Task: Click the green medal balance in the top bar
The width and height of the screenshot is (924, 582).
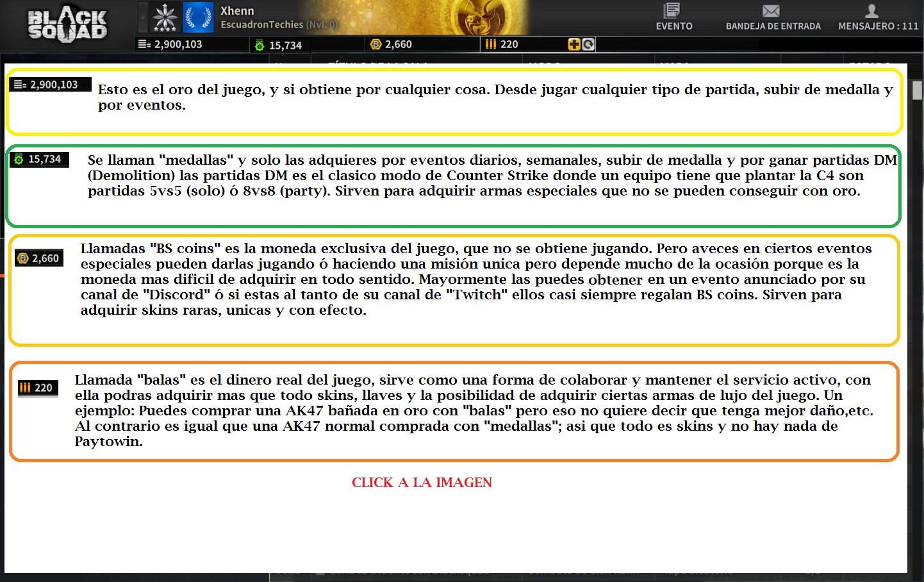Action: point(279,45)
